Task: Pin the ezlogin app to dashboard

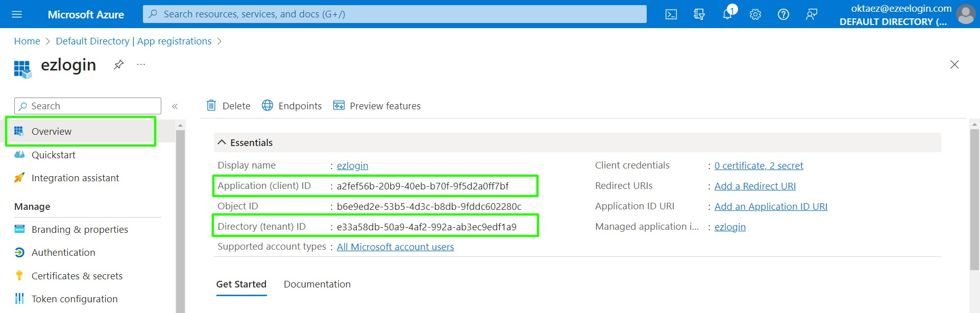Action: point(118,64)
